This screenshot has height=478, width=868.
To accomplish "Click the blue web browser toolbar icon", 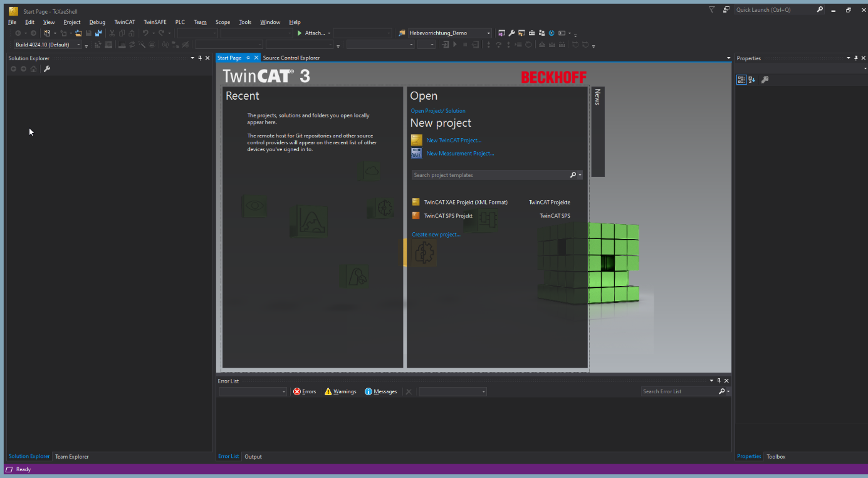I will [x=552, y=33].
